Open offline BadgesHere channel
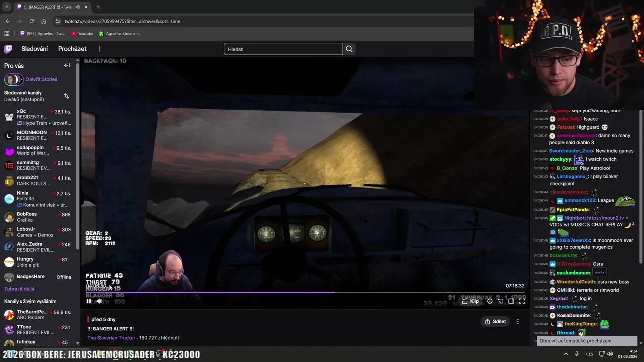 pyautogui.click(x=38, y=277)
